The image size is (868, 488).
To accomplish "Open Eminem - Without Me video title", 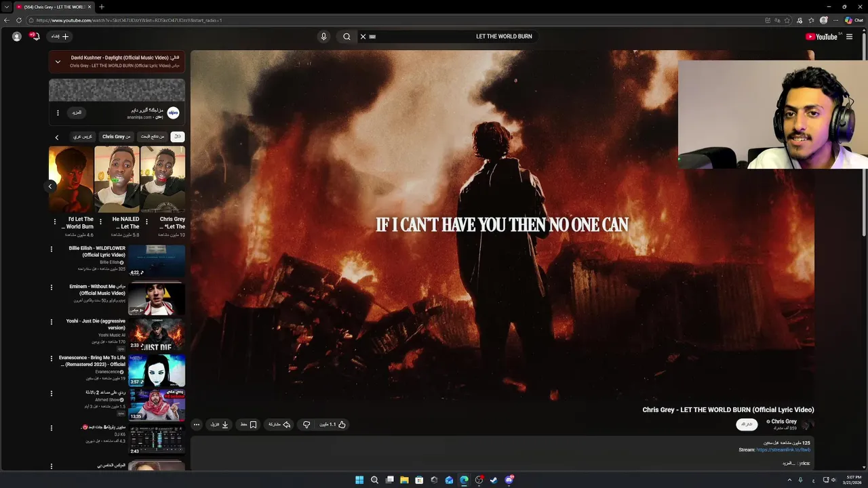I will [97, 289].
